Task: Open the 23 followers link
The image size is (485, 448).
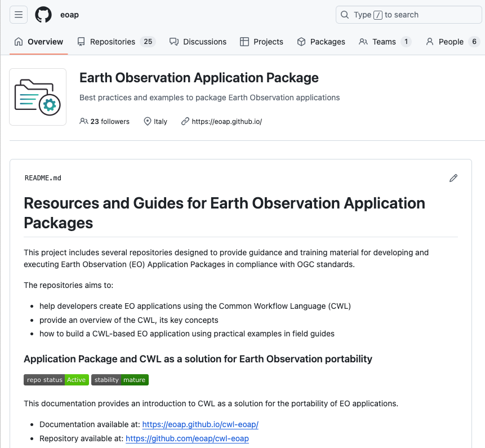Action: point(110,121)
